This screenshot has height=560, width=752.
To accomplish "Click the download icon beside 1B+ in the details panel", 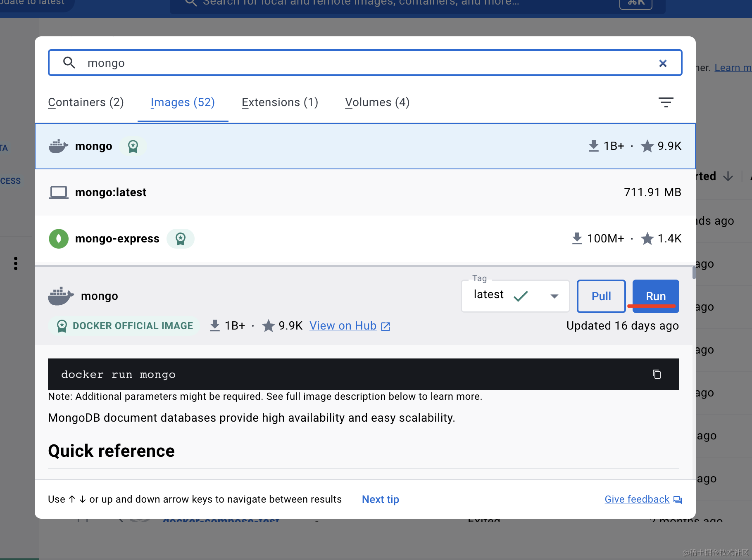I will pos(215,326).
